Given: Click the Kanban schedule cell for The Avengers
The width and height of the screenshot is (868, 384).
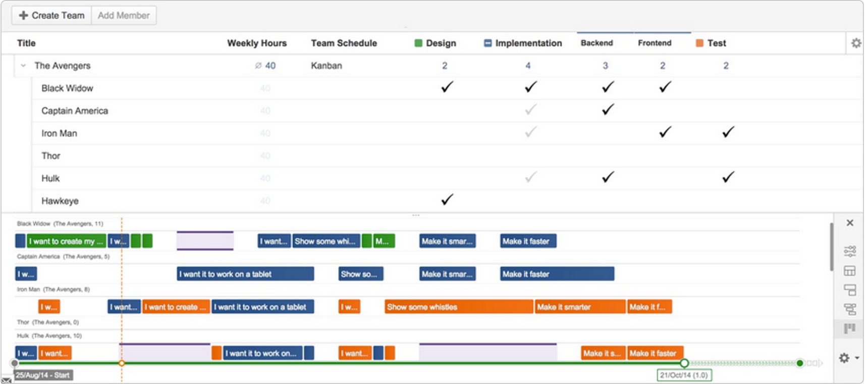Looking at the screenshot, I should coord(326,66).
